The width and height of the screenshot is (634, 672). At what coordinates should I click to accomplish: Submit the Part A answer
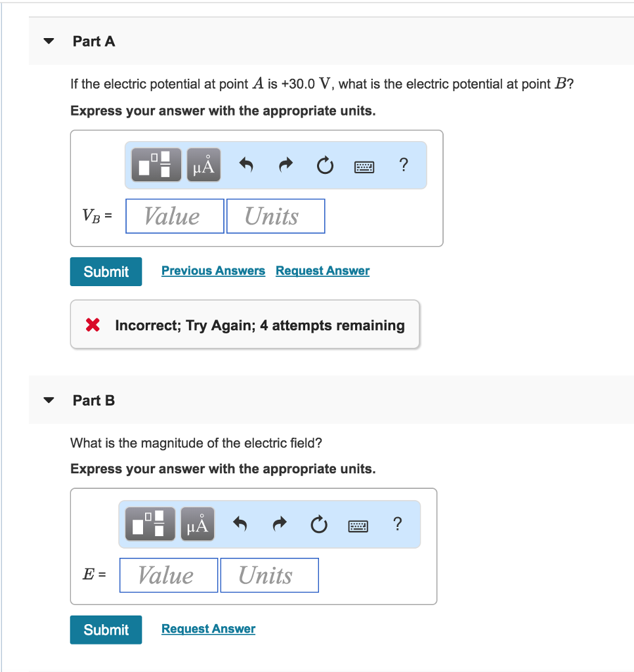106,271
